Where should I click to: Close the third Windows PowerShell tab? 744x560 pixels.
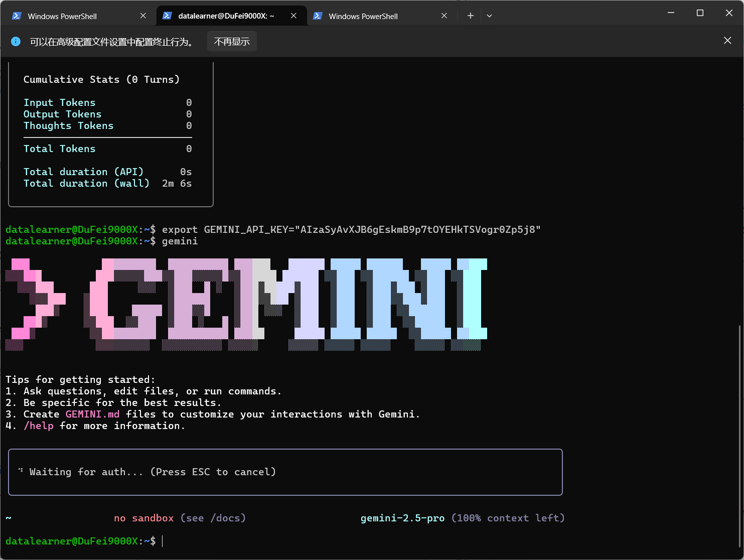click(444, 16)
